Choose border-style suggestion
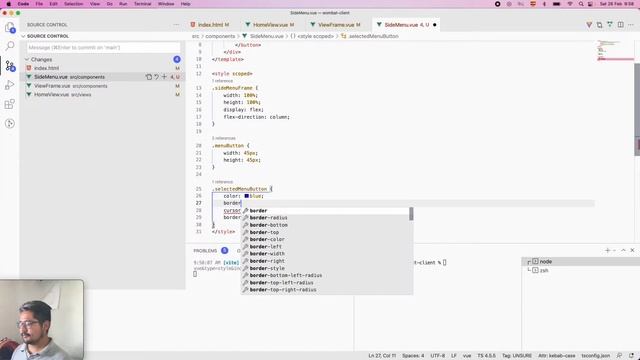Screen dimensions: 640x360 pos(326,268)
